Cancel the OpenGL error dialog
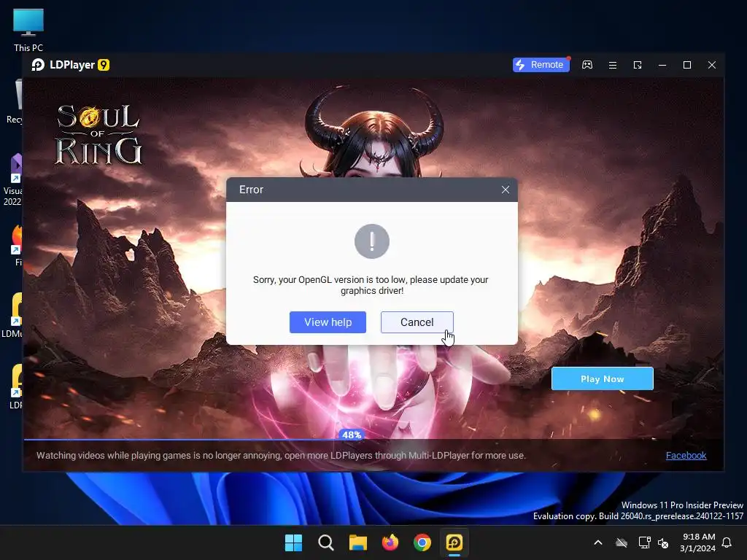This screenshot has height=560, width=747. (x=417, y=322)
